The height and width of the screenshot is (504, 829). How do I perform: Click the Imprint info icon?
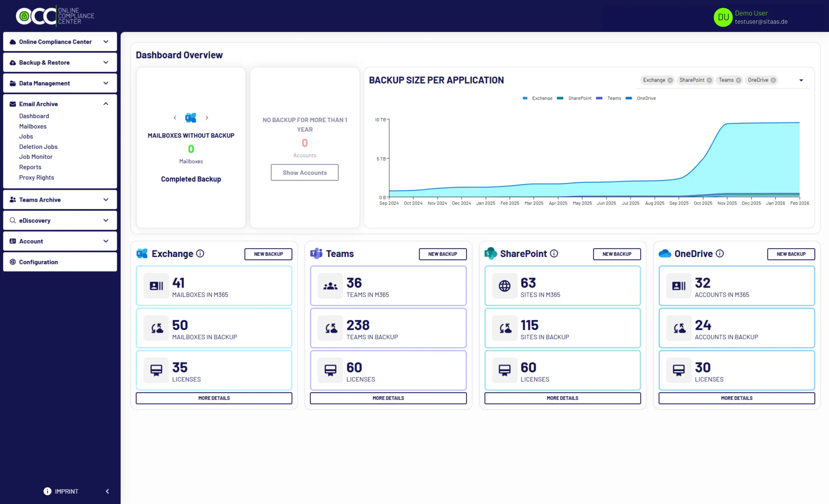[47, 491]
